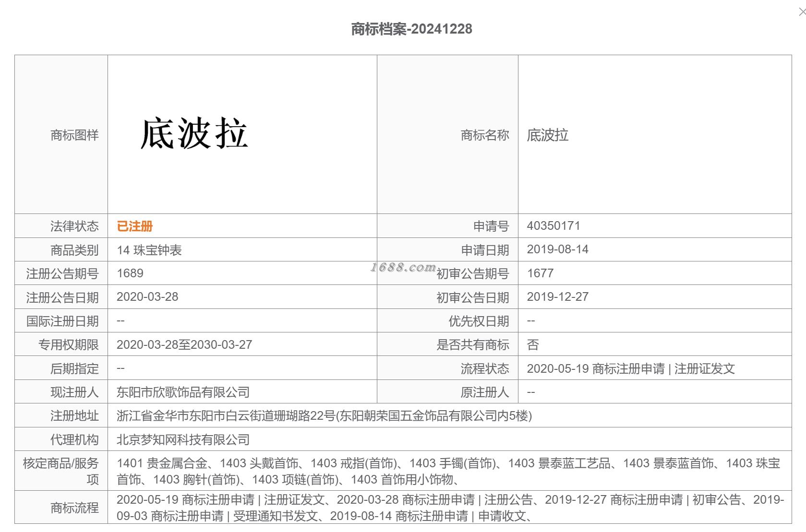Click the 商品类别 label
This screenshot has width=806, height=532.
point(74,250)
